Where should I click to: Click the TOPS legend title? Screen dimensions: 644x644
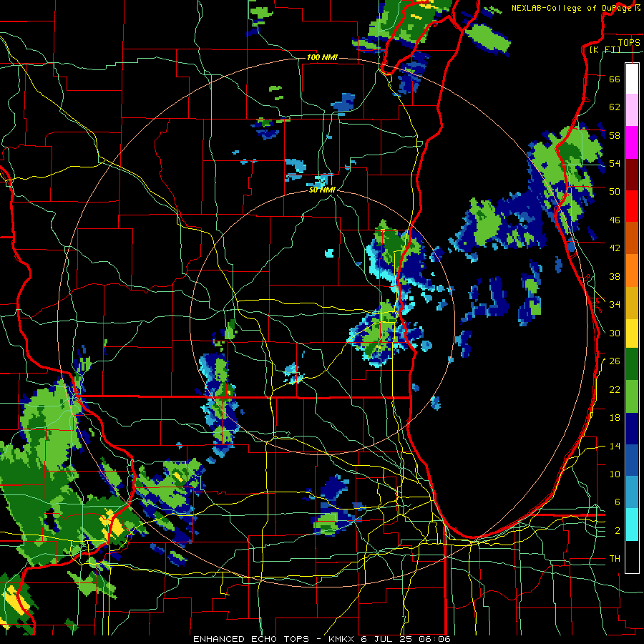click(x=629, y=42)
